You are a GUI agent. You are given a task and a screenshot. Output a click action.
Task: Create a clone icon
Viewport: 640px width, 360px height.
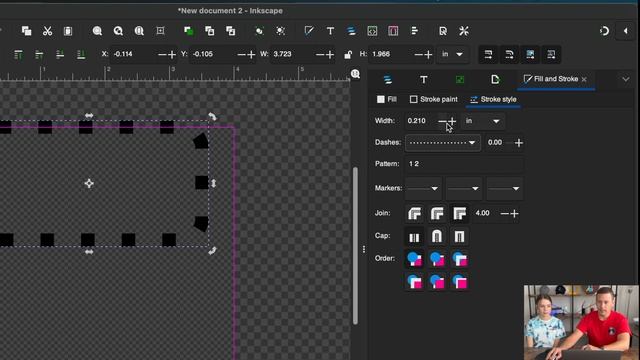click(210, 31)
